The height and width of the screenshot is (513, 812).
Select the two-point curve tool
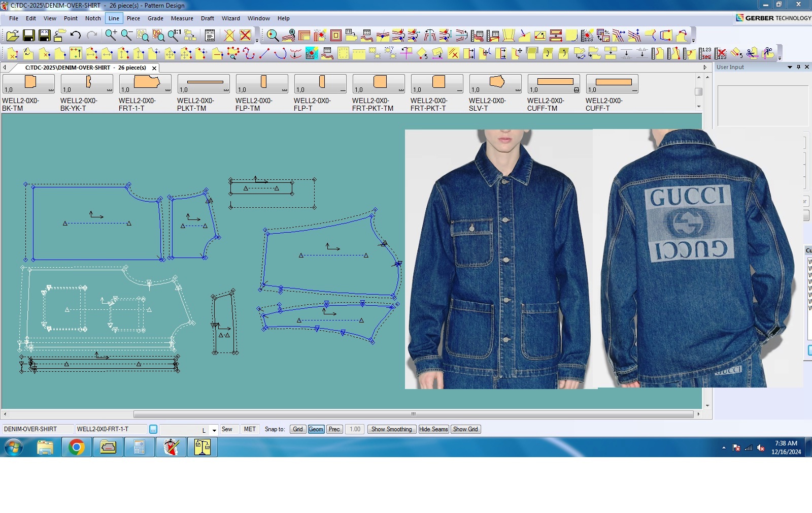(x=280, y=53)
